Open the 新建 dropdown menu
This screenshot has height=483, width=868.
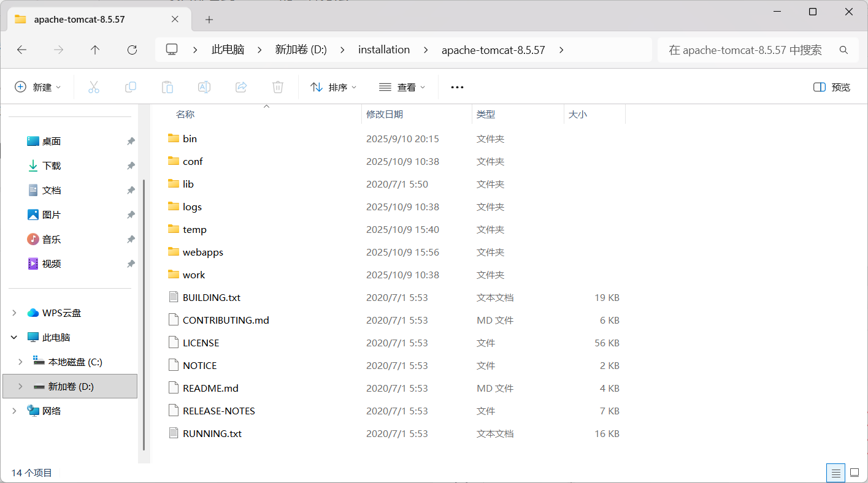coord(38,87)
